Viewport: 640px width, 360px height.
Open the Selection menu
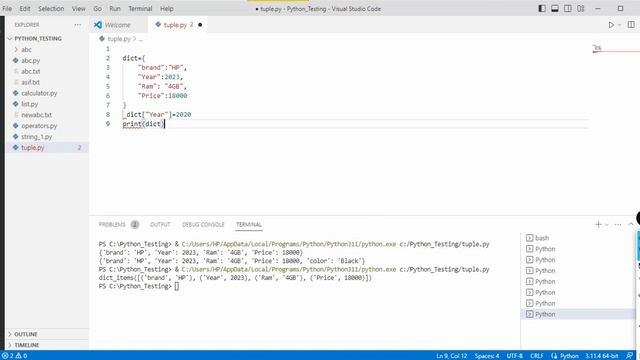tap(51, 9)
